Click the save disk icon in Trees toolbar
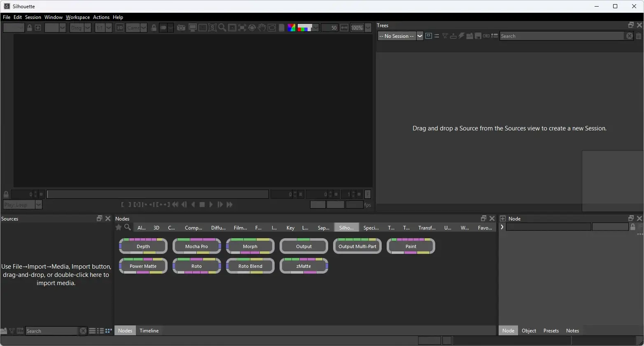The image size is (644, 346). click(478, 36)
